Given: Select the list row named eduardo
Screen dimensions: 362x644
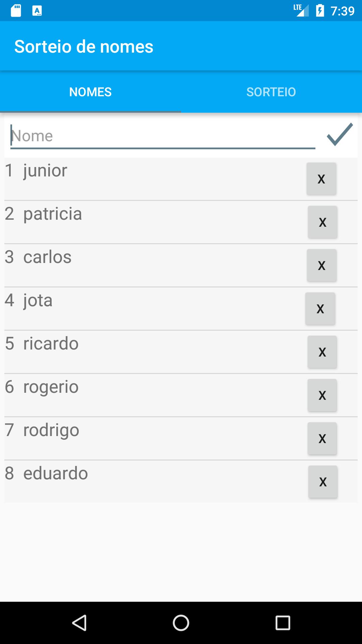Looking at the screenshot, I should pyautogui.click(x=134, y=481).
